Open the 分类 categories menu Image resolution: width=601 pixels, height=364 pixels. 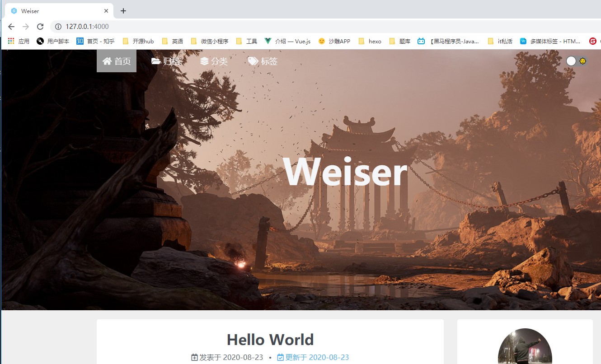point(214,61)
